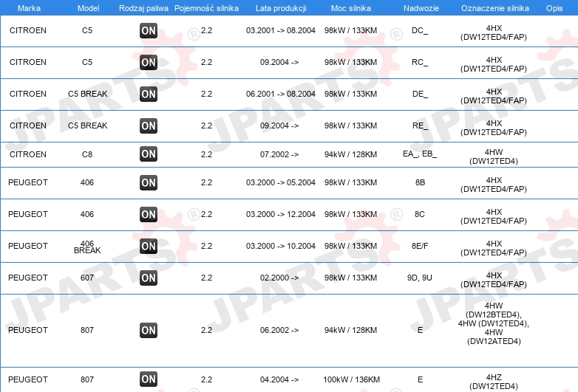Click the 03.2000 -> 12.2004 production years
Viewport: 578px width, 392px height.
[x=281, y=214]
